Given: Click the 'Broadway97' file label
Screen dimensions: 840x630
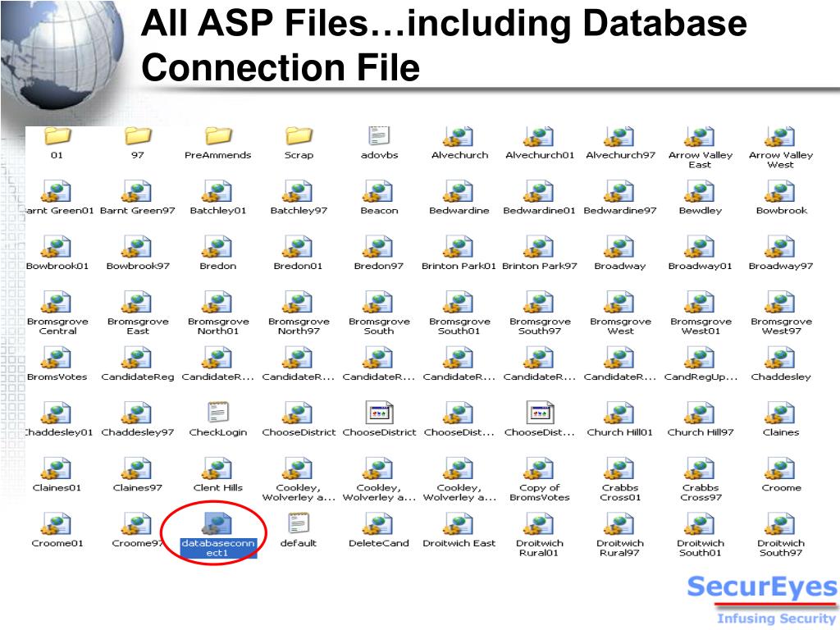Looking at the screenshot, I should [x=781, y=266].
